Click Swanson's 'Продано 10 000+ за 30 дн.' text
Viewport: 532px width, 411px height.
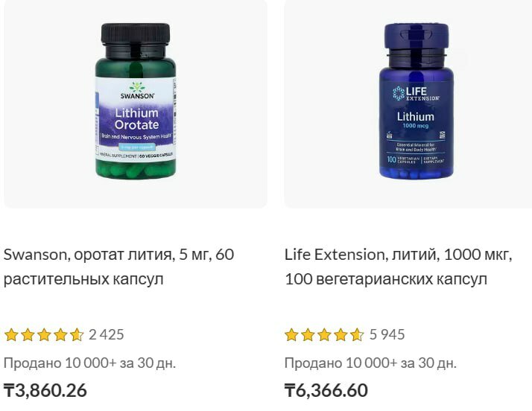89,363
